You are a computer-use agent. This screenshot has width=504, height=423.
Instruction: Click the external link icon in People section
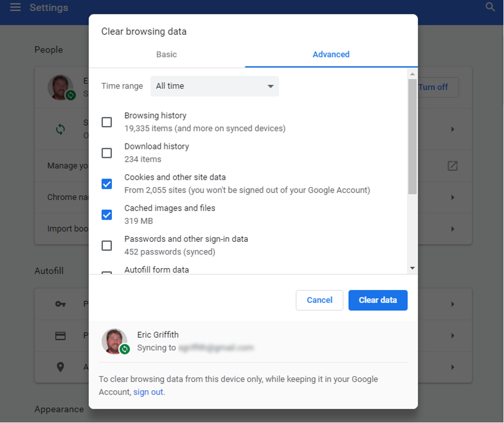click(x=453, y=166)
